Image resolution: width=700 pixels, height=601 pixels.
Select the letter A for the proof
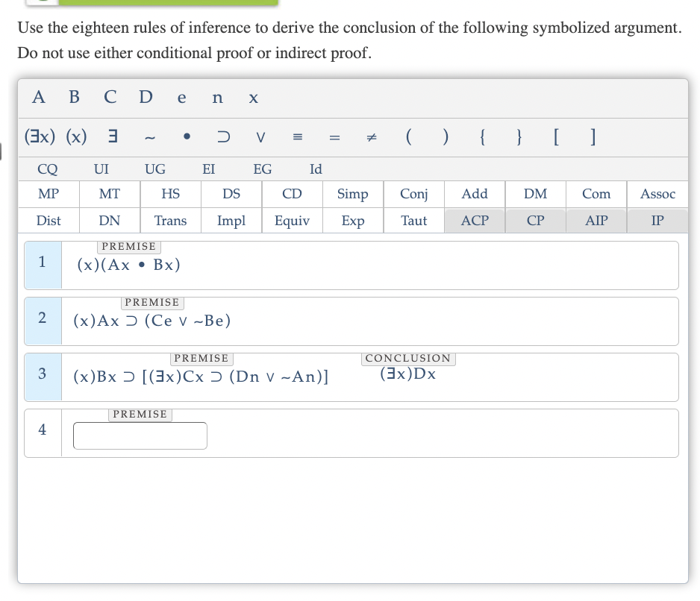click(x=38, y=98)
